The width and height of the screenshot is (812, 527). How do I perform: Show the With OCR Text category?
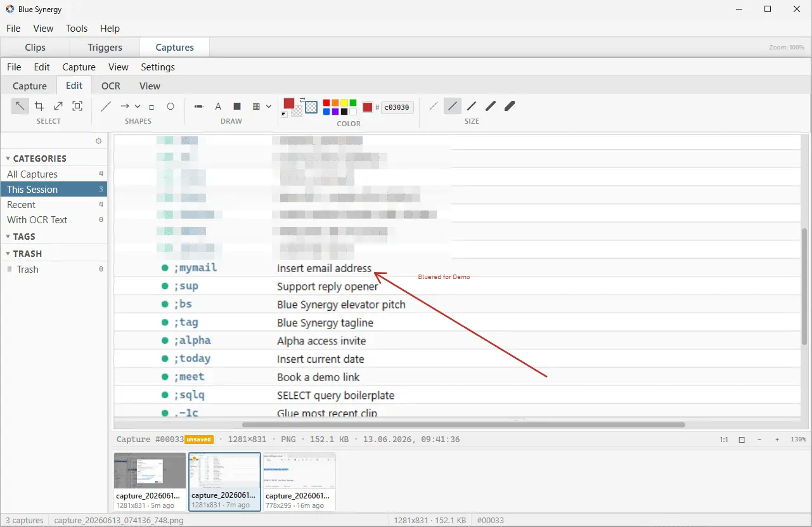[54, 220]
